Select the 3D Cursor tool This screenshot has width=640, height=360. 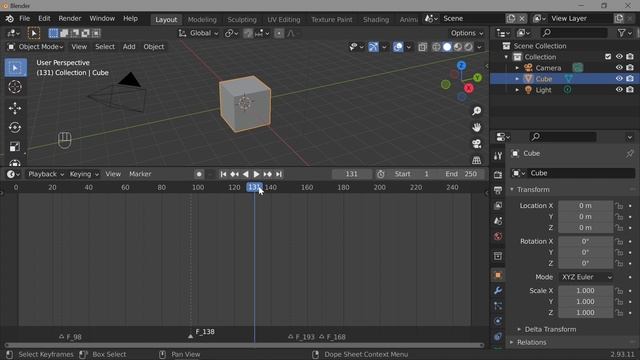pyautogui.click(x=15, y=87)
